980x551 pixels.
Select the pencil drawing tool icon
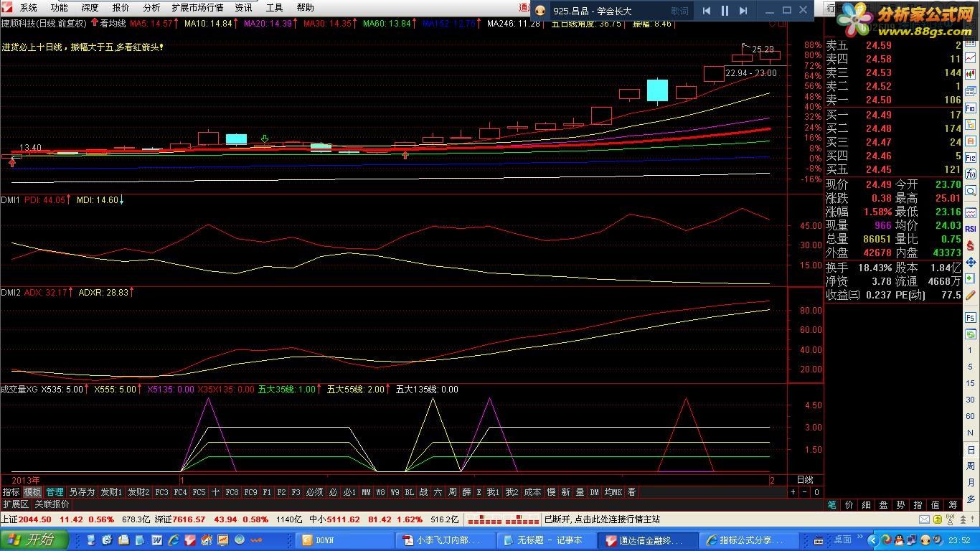tap(971, 295)
